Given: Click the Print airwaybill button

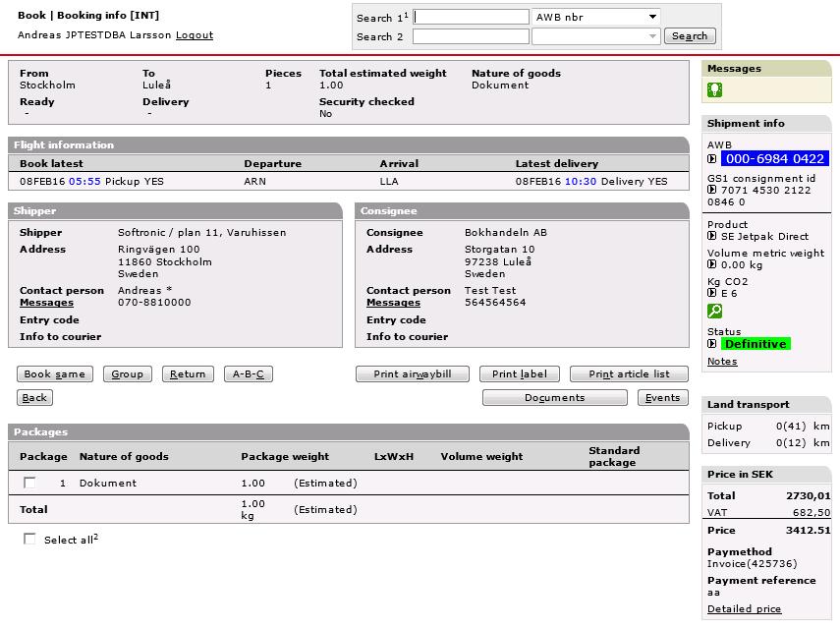Looking at the screenshot, I should (413, 374).
